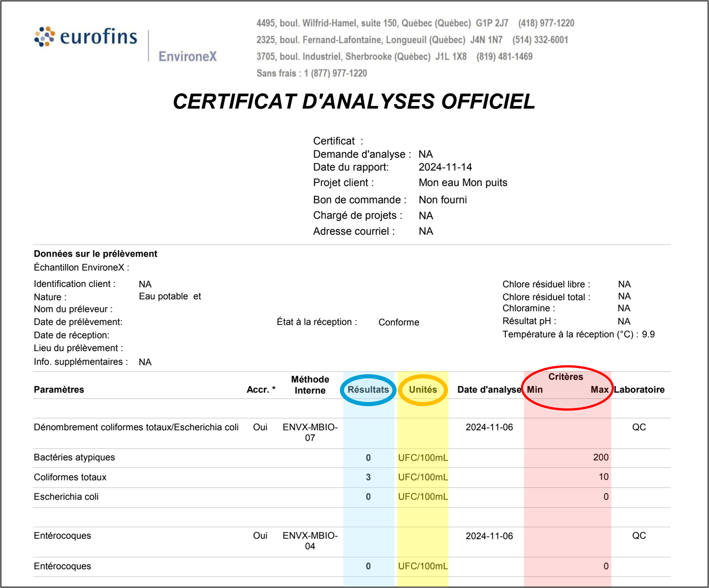The height and width of the screenshot is (588, 709).
Task: Click method code ENVX-MBIO-04
Action: coord(310,541)
